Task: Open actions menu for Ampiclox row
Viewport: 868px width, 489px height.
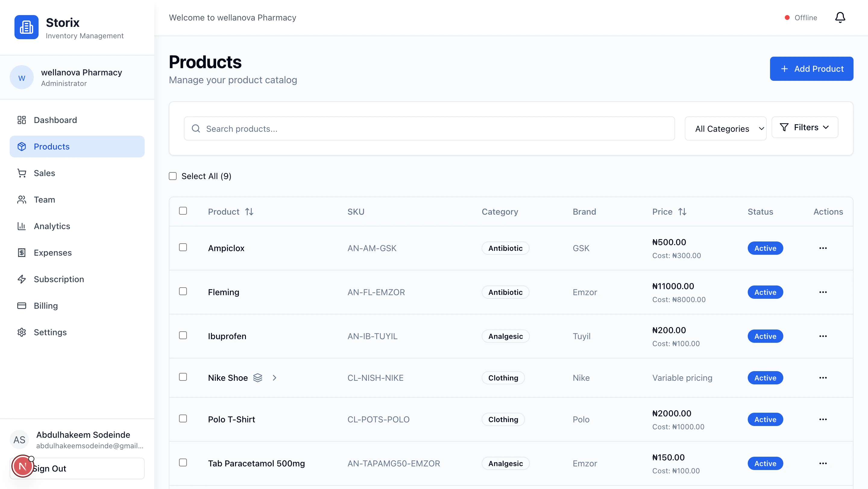Action: (822, 248)
